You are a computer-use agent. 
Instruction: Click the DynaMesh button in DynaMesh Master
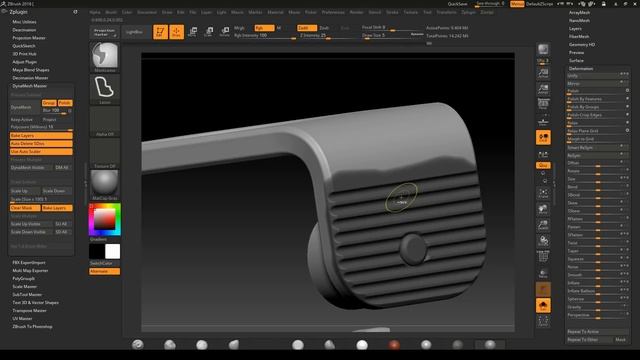click(x=25, y=107)
